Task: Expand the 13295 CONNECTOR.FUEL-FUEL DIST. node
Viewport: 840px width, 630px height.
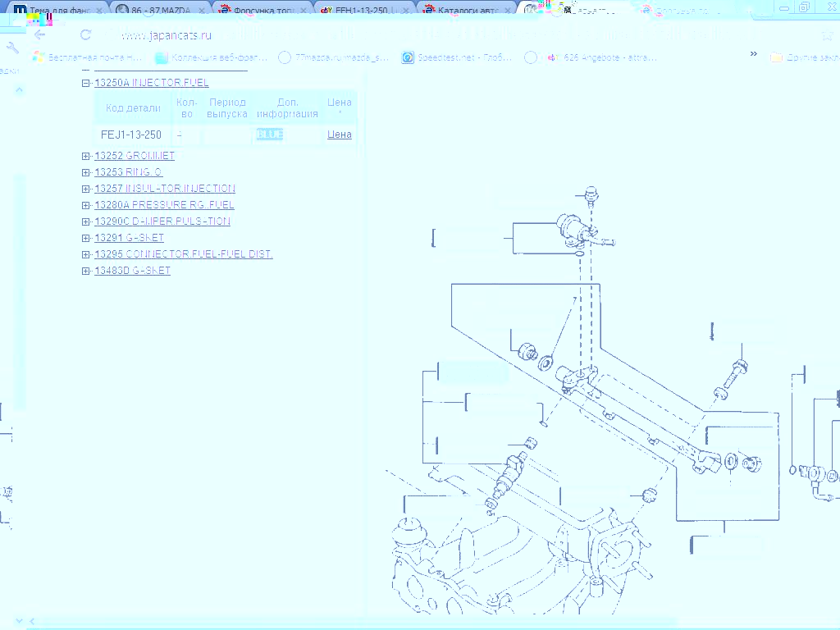Action: pyautogui.click(x=86, y=254)
